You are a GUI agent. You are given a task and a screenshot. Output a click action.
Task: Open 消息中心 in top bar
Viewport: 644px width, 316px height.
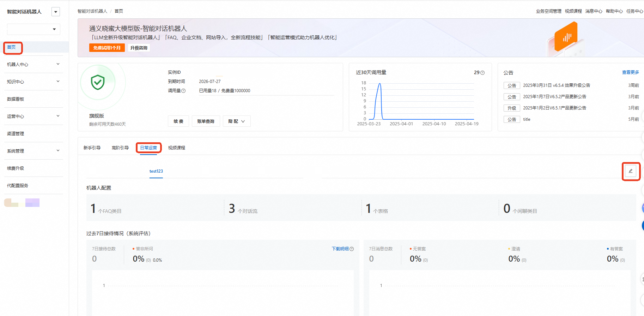tap(594, 11)
